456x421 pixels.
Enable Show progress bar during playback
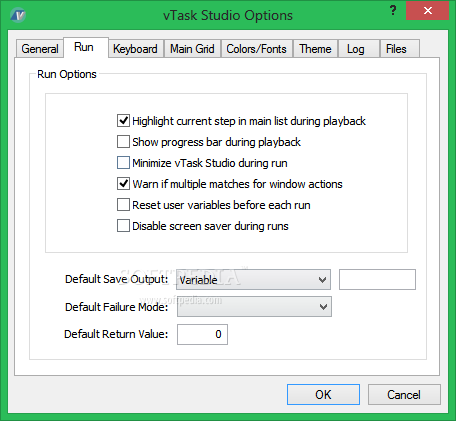pos(123,142)
